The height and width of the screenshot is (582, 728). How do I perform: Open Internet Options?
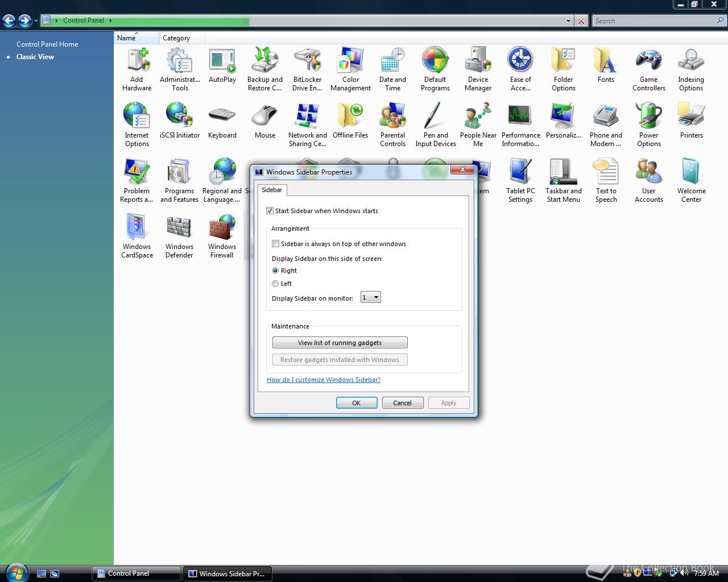pos(137,125)
